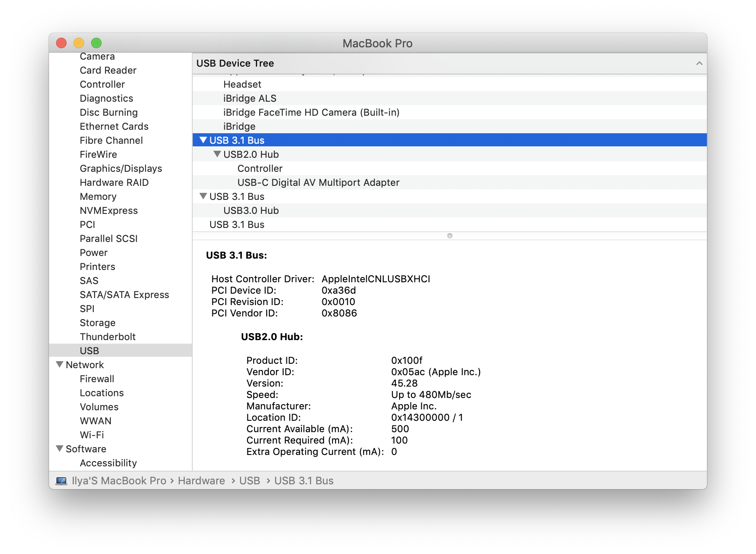Screen dimensions: 756x554
Task: Select Controller in the sidebar
Action: (102, 84)
